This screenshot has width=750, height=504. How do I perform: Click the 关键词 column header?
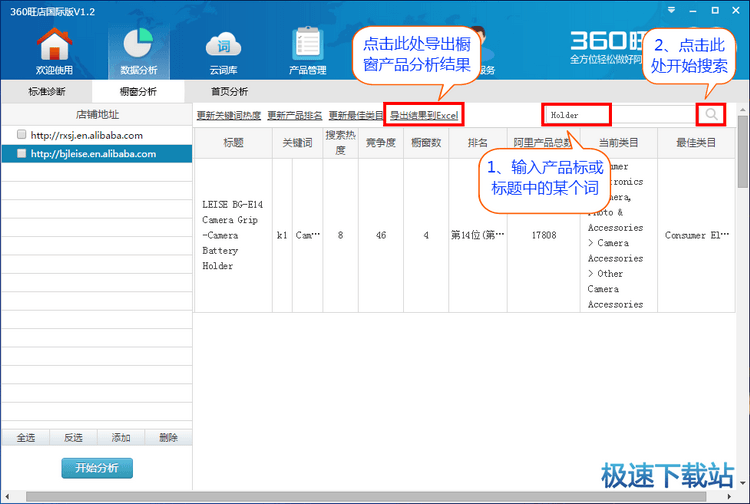(x=298, y=142)
